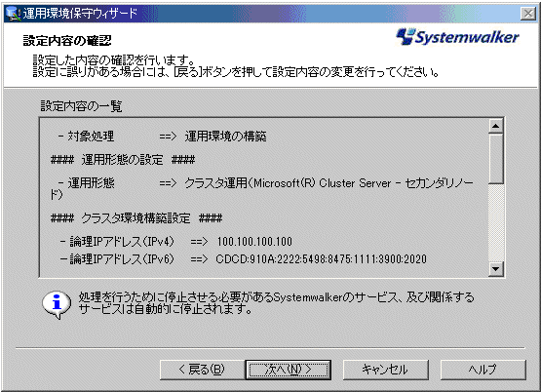Screen dimensions: 541x392
Task: Click the scrollbar down arrow in settings list
Action: pyautogui.click(x=496, y=268)
